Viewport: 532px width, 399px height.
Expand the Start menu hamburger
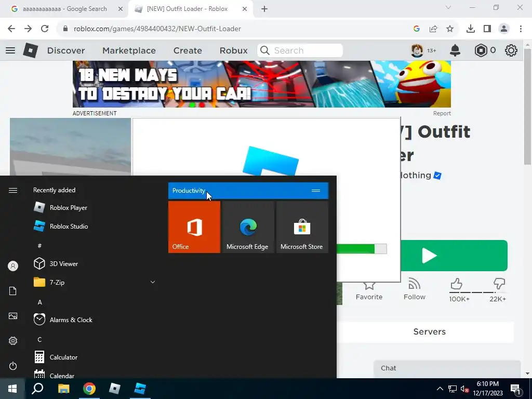(13, 190)
